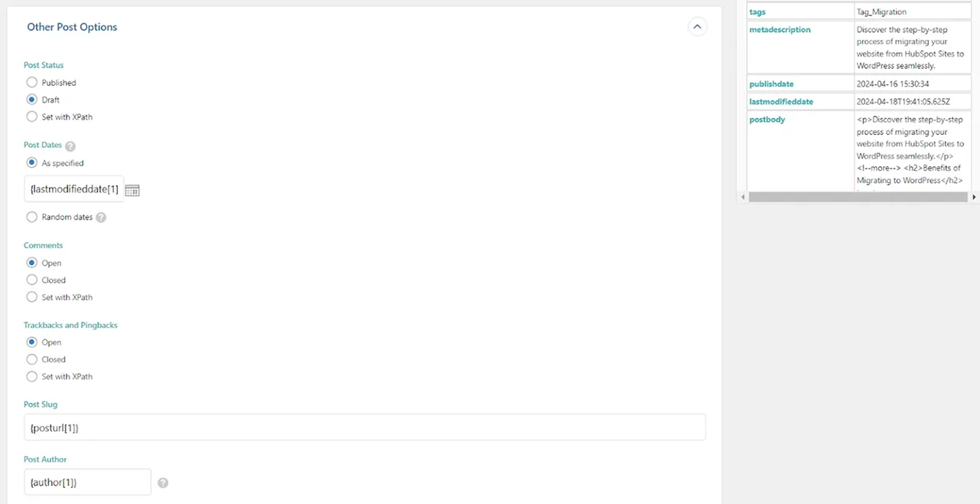Click the horizontal scrollbar in data preview
980x504 pixels.
[x=858, y=197]
